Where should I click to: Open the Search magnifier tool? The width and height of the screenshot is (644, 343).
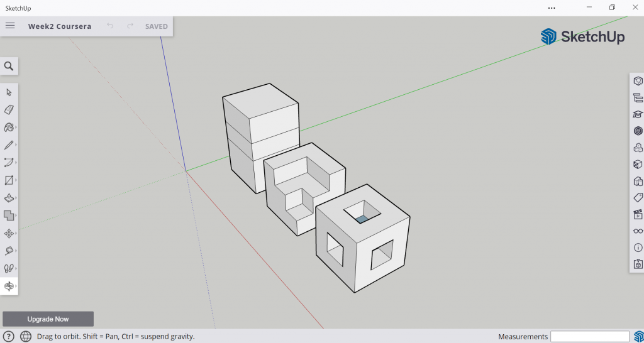9,66
